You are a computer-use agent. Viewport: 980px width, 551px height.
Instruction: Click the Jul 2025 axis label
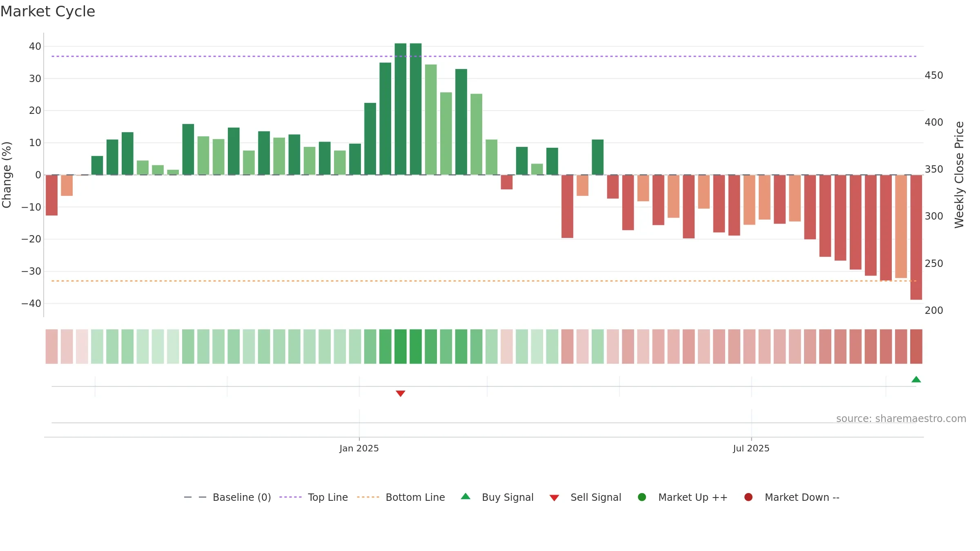coord(751,449)
